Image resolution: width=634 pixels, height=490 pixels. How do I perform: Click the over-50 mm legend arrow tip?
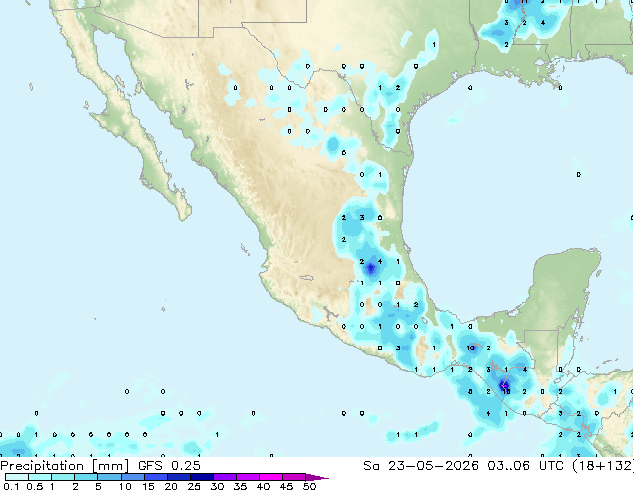(317, 477)
